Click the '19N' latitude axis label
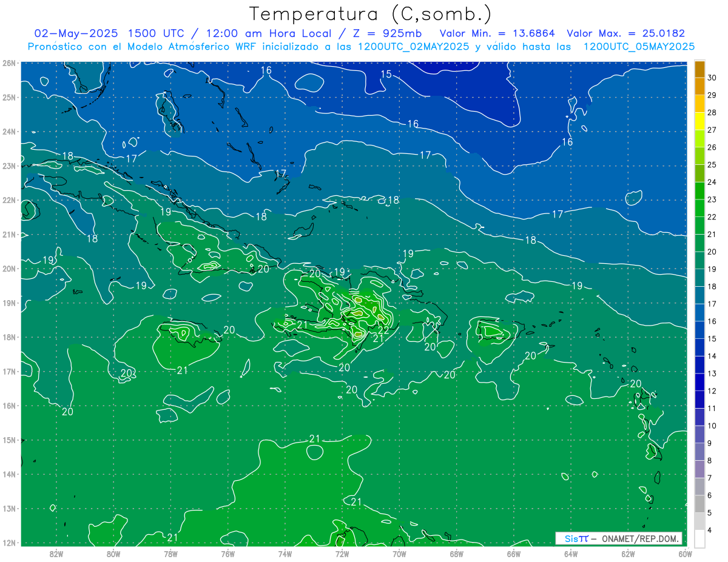This screenshot has width=728, height=562. coord(9,303)
